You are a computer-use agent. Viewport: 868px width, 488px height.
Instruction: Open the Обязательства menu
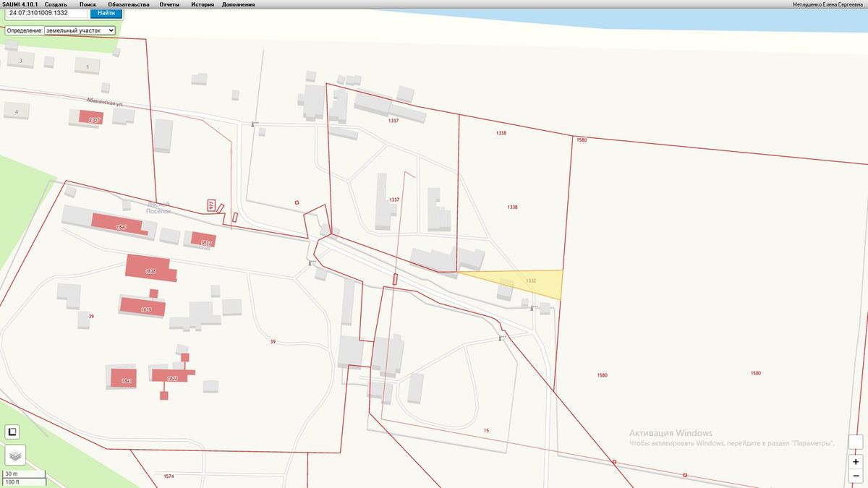(129, 4)
